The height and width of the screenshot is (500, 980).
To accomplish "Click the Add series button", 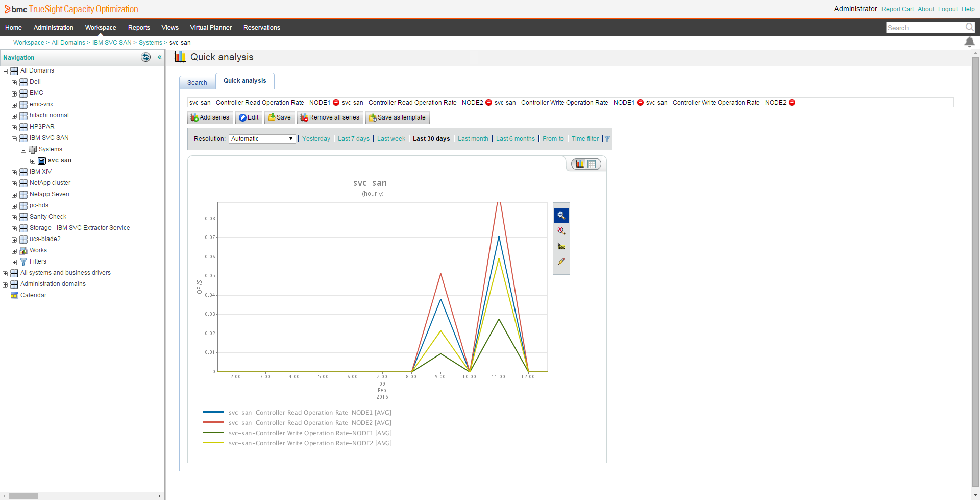I will pyautogui.click(x=210, y=117).
